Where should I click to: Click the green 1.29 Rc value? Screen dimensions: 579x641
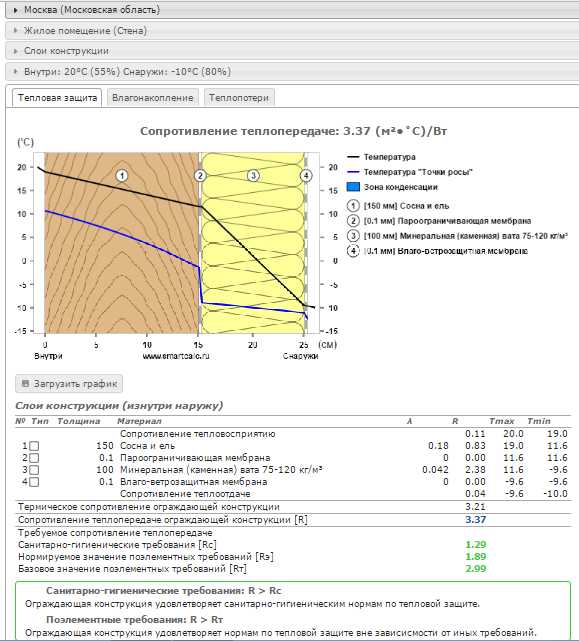pyautogui.click(x=476, y=545)
